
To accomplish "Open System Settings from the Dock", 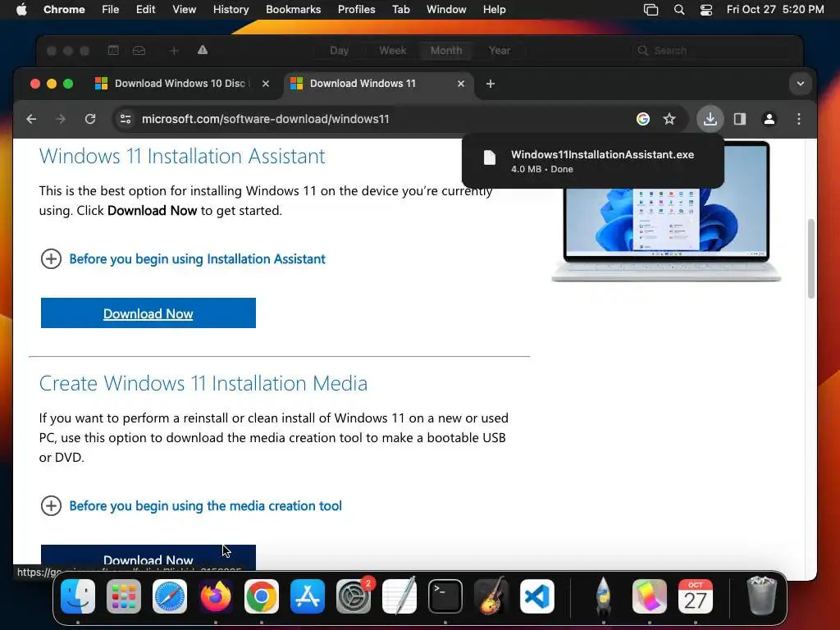I will coord(354,596).
